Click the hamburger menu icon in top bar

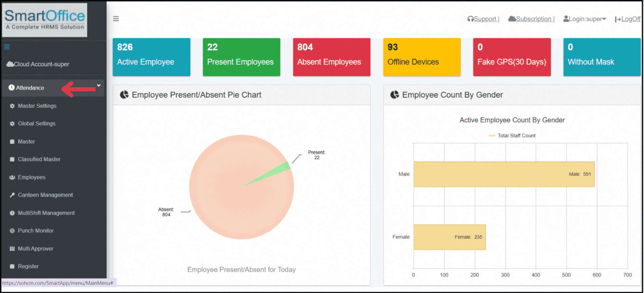tap(116, 19)
